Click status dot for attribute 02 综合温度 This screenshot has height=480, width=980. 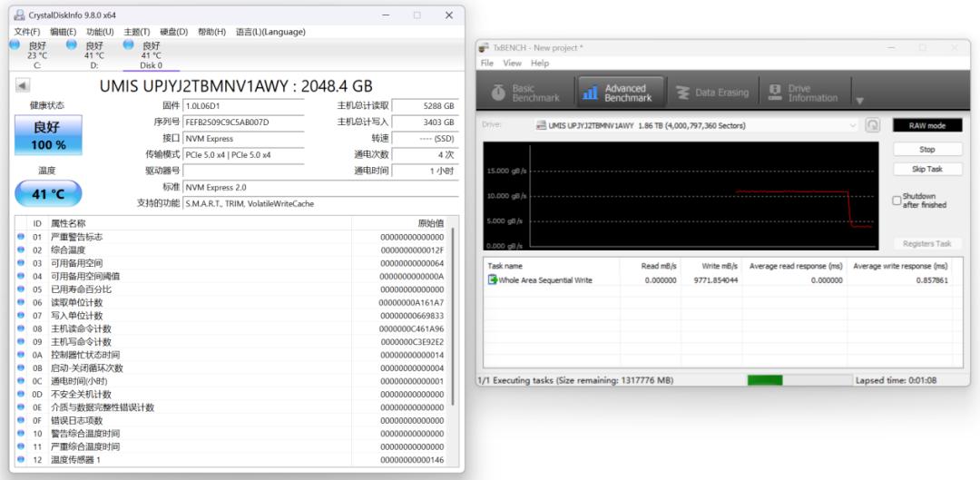(21, 250)
